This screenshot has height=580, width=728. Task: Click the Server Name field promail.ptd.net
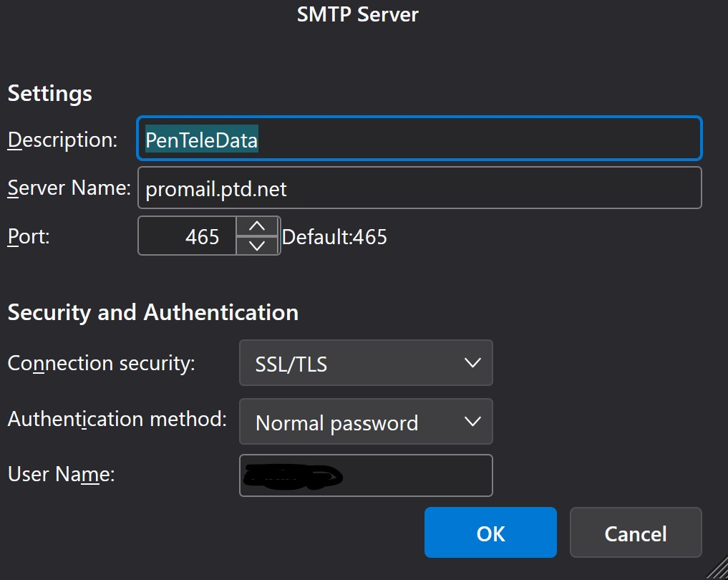[419, 188]
